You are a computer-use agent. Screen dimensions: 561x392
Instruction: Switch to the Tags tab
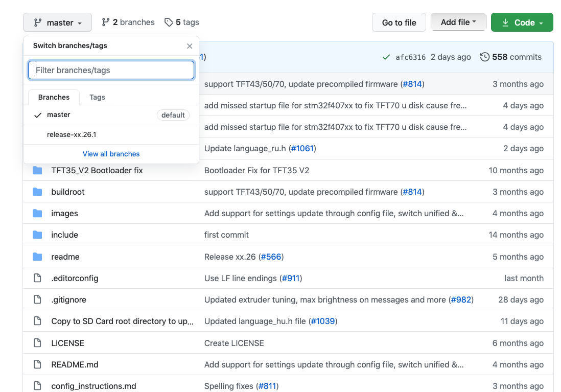coord(97,98)
